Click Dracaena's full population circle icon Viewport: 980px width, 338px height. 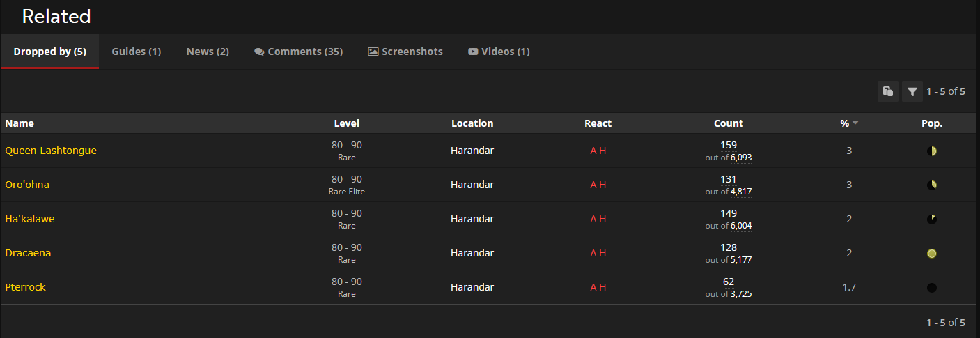[x=932, y=253]
